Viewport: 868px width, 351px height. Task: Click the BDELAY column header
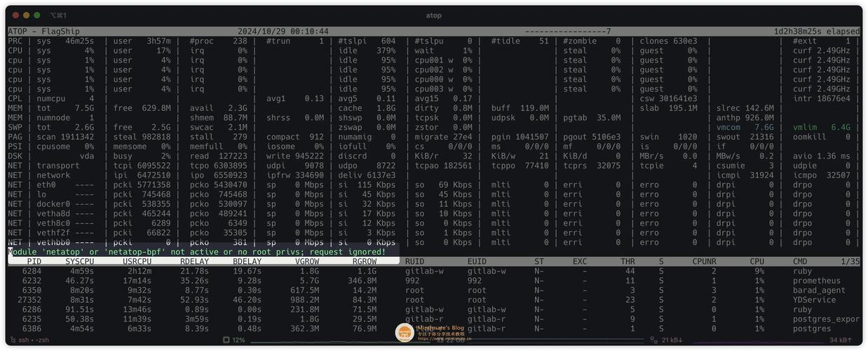click(247, 261)
